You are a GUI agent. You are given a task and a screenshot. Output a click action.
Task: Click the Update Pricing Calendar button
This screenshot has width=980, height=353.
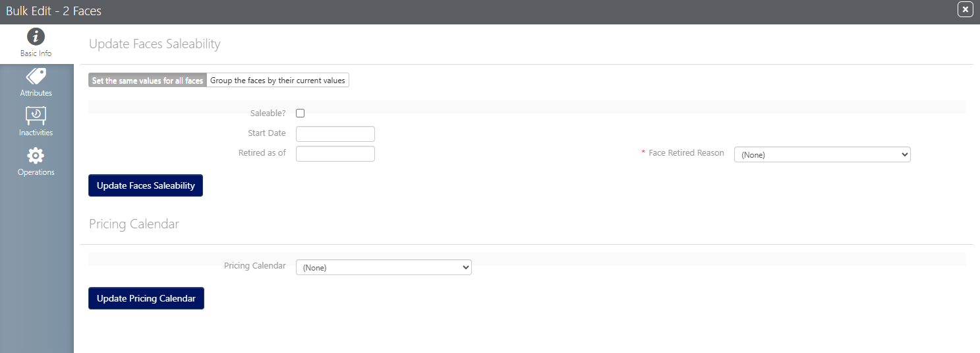[146, 298]
